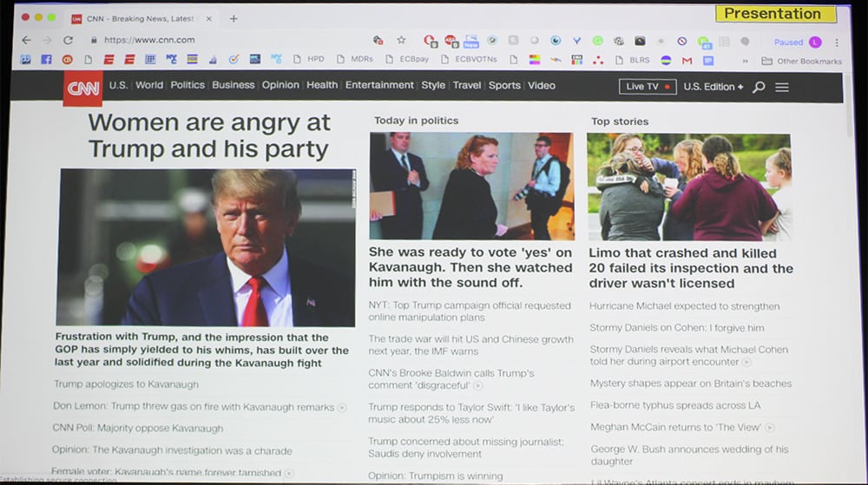Expand the U.S. Edition selector
Image resolution: width=868 pixels, height=485 pixels.
click(x=713, y=87)
